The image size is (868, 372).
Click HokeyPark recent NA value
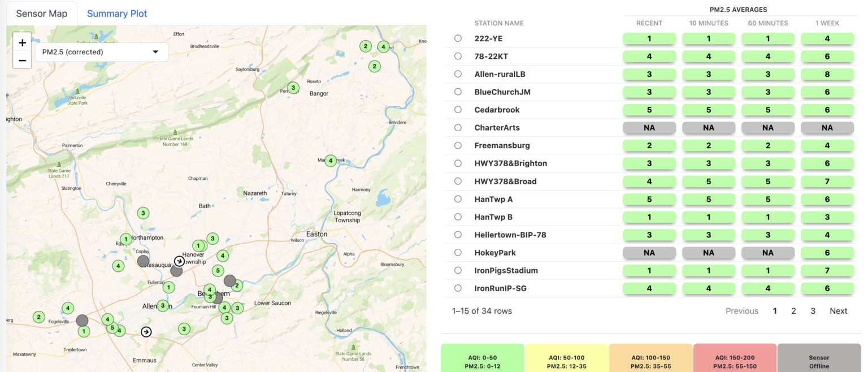[x=649, y=253]
